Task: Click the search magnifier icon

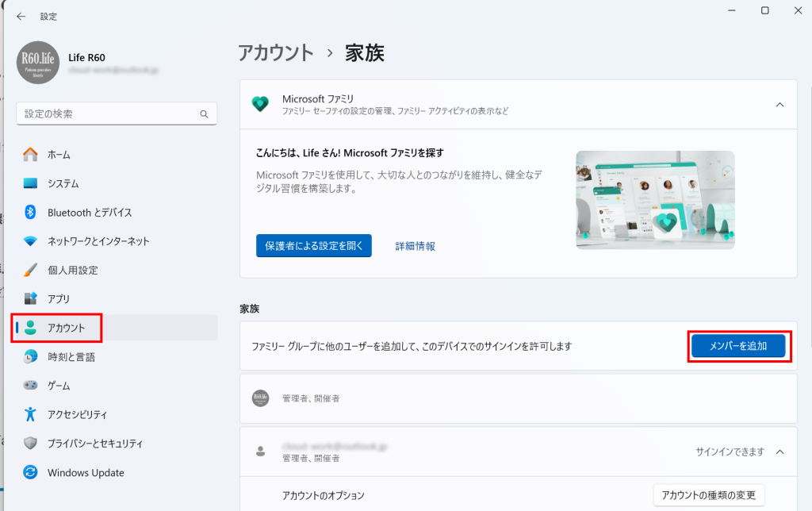Action: 204,114
